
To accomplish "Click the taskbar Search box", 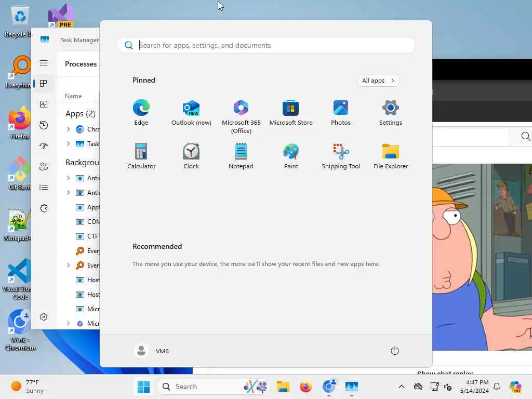I will coord(214,387).
